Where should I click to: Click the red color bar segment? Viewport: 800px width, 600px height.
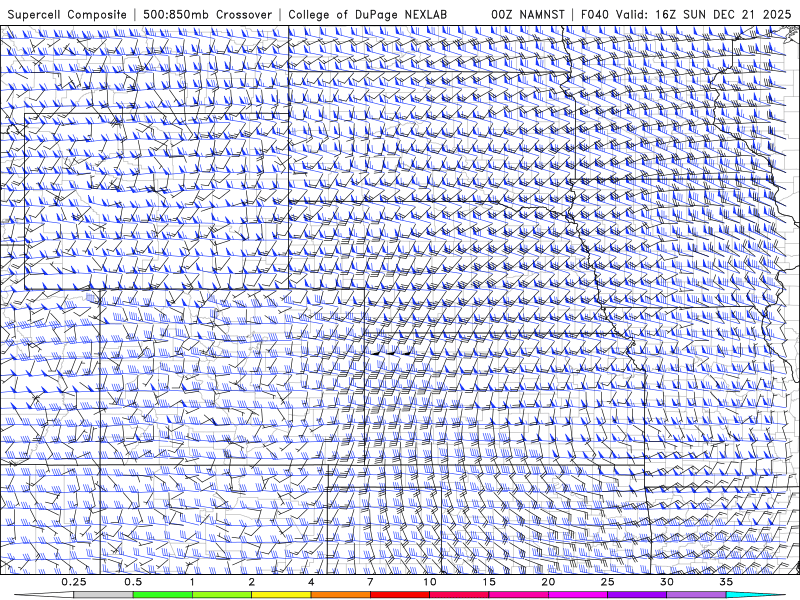[399, 595]
